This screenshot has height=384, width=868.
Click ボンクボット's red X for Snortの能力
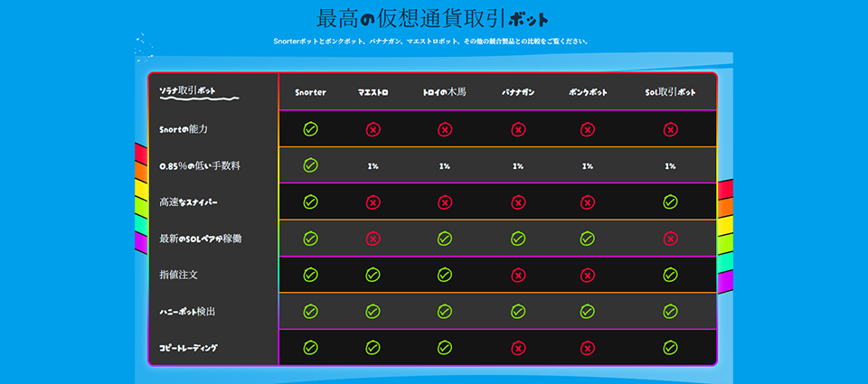588,130
